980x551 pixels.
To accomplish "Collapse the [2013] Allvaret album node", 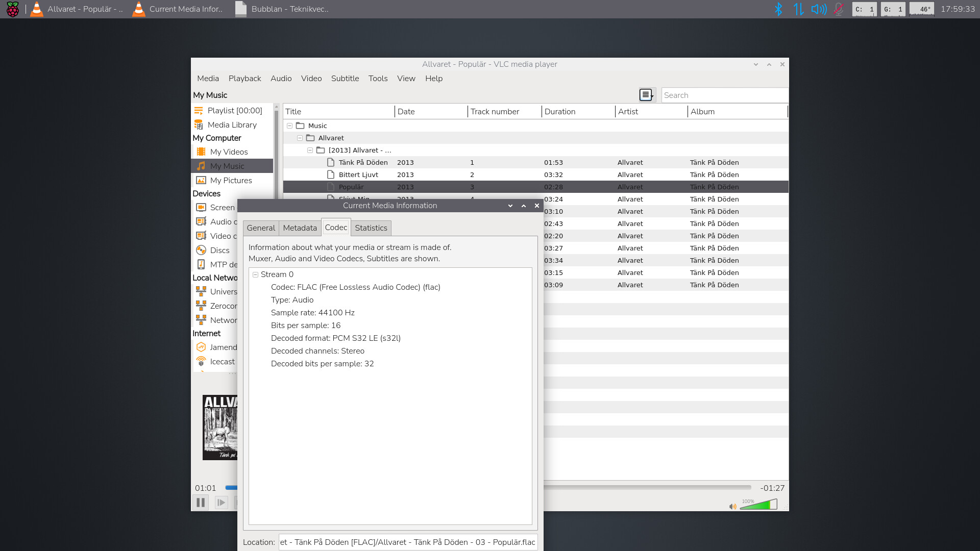I will point(310,151).
